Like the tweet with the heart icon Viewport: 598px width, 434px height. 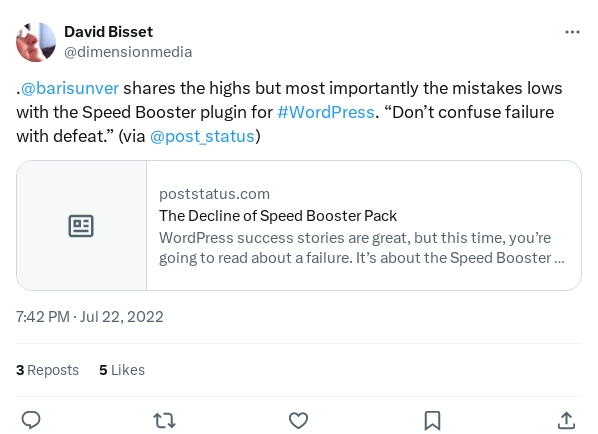point(298,420)
